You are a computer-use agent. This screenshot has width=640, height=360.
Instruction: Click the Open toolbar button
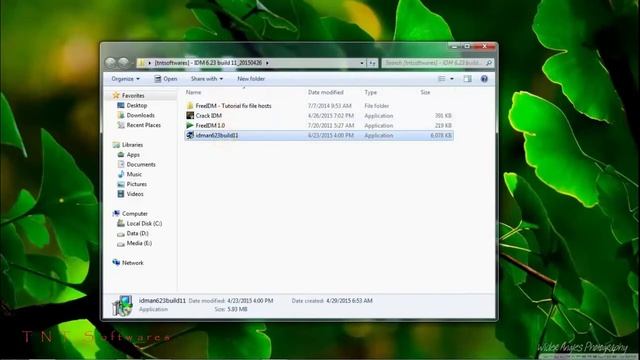[165, 79]
